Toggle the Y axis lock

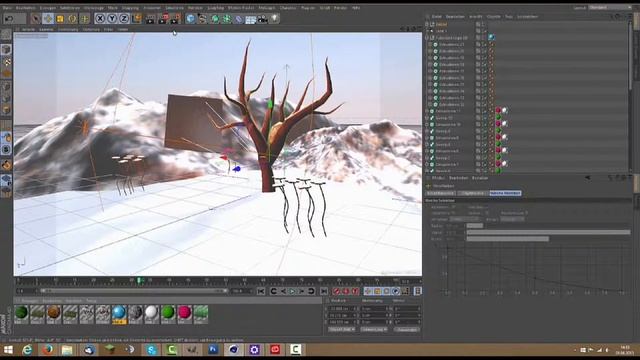pos(112,18)
